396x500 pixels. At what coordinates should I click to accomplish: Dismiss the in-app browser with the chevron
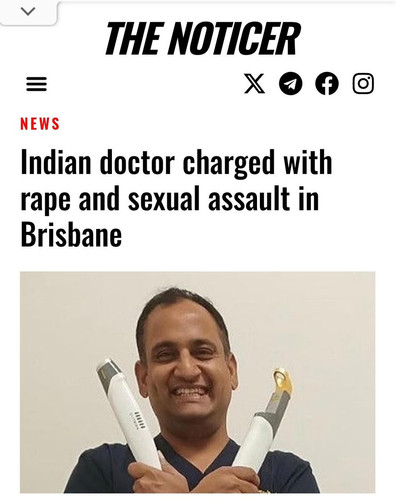pos(28,12)
